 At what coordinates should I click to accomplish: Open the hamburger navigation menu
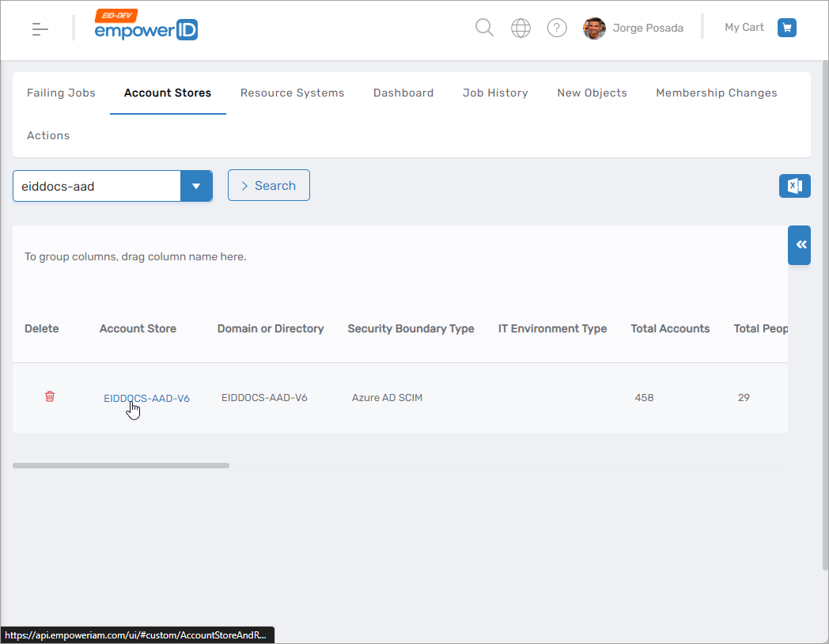pos(40,29)
